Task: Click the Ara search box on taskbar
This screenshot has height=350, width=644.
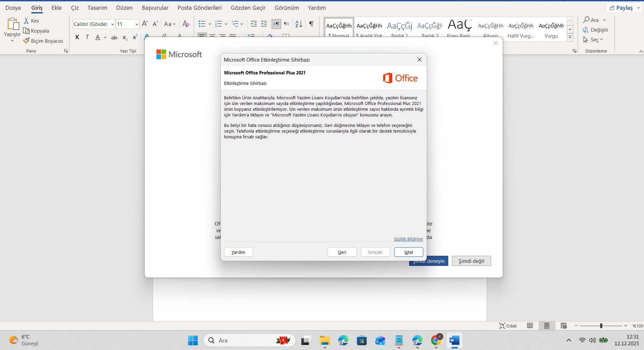Action: pos(250,341)
